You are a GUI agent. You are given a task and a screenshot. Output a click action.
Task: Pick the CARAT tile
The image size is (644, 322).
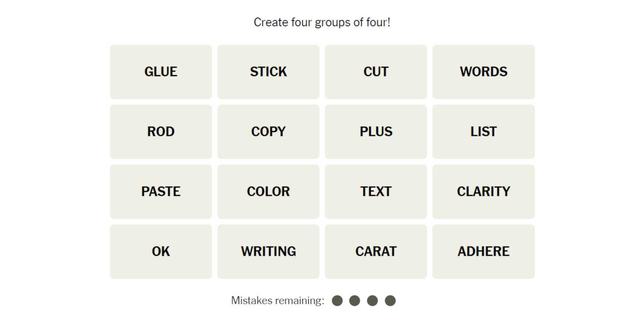[376, 251]
